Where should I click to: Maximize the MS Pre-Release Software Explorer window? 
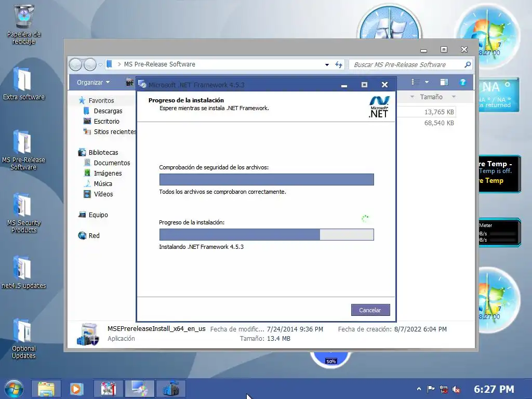tap(444, 49)
